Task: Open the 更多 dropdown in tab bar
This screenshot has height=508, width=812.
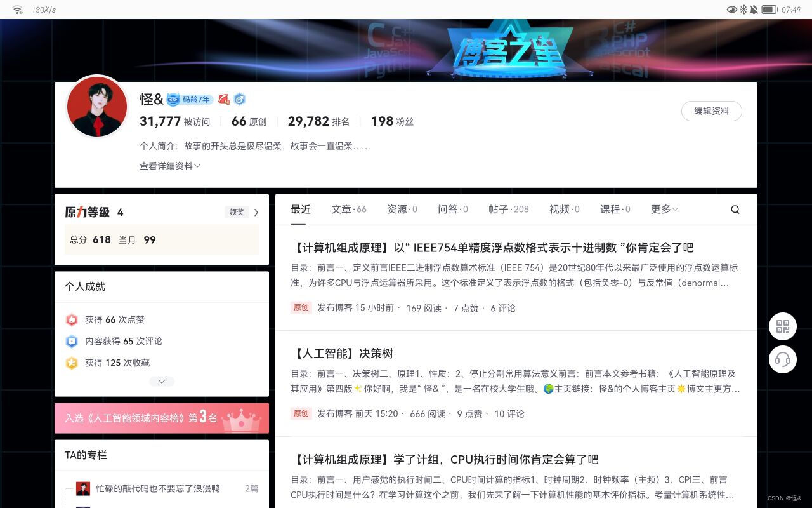Action: click(x=664, y=209)
